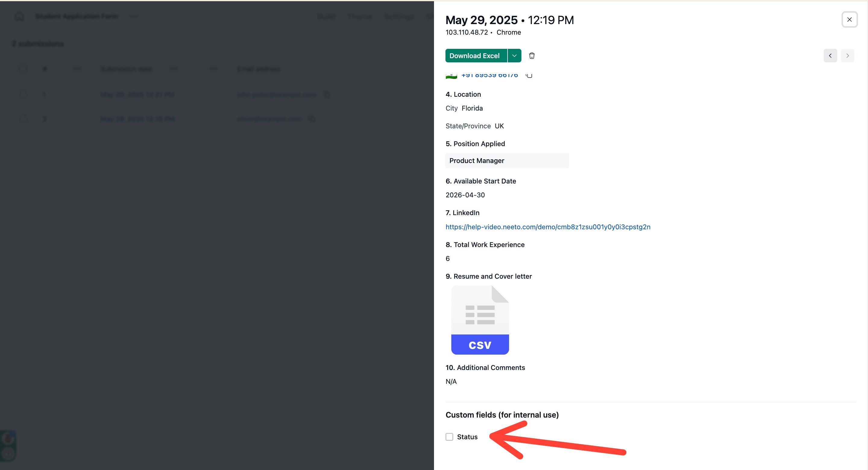Click the 9. Resume and Cover letter label

(489, 276)
